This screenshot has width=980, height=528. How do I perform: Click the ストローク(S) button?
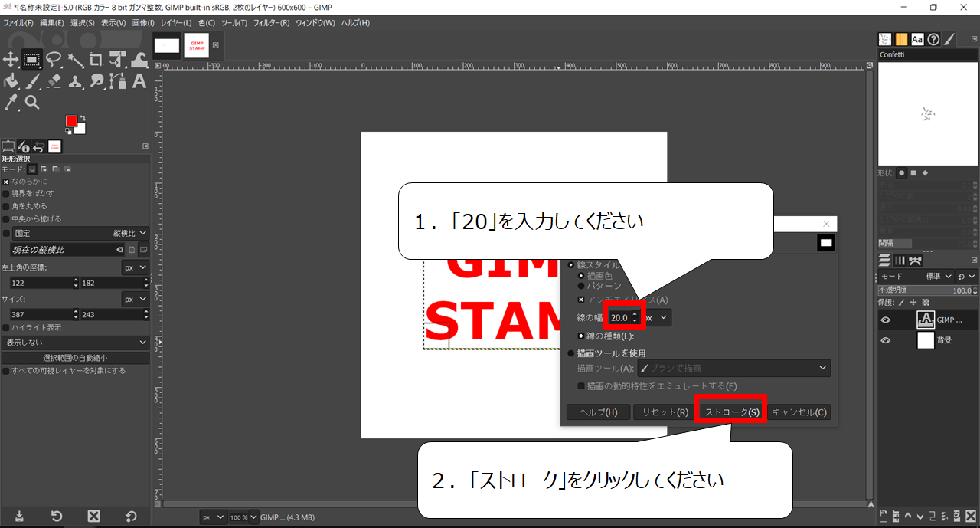tap(731, 412)
